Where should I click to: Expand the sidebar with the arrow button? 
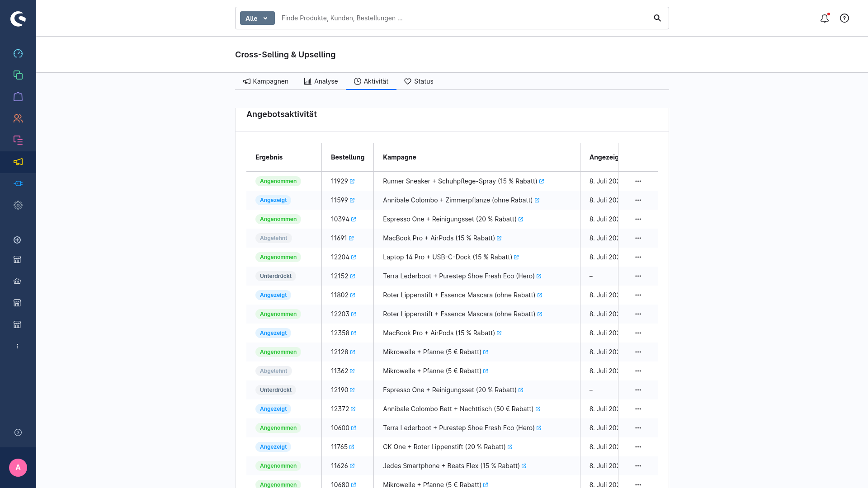(x=18, y=432)
